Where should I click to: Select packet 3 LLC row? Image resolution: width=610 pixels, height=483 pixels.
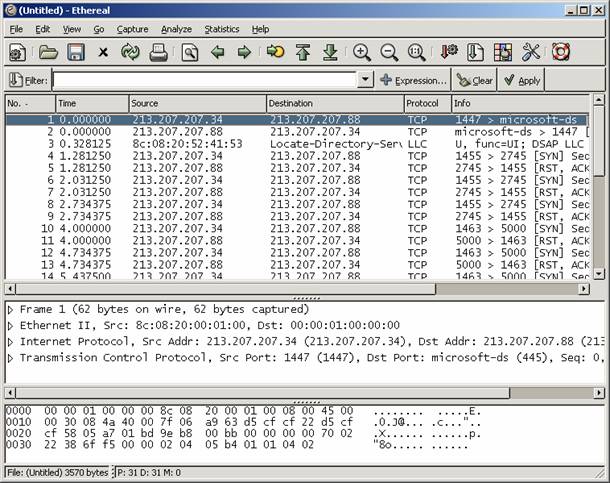pyautogui.click(x=298, y=144)
